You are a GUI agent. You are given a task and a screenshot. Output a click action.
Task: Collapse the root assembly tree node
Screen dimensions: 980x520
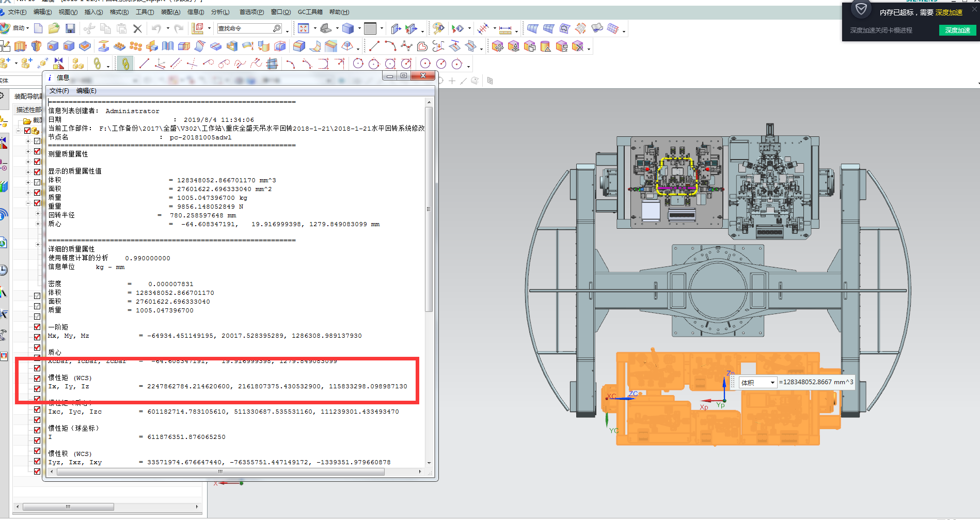(19, 131)
